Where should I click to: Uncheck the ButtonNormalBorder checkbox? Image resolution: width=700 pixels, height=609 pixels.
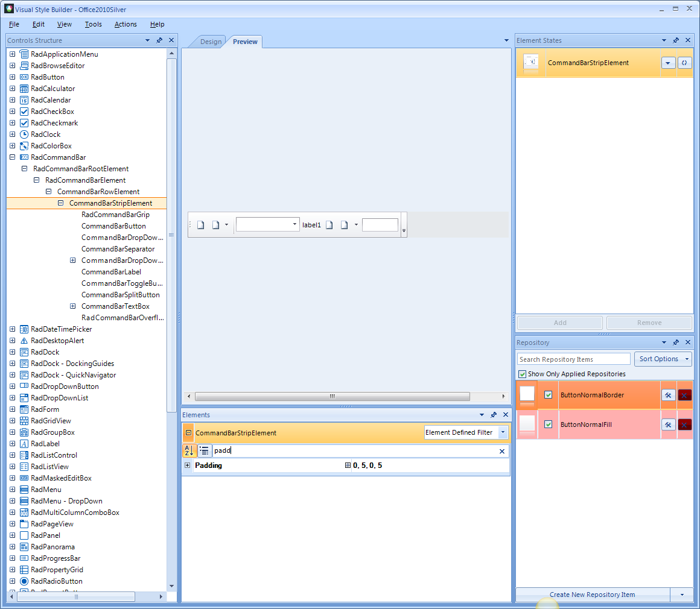pos(548,395)
